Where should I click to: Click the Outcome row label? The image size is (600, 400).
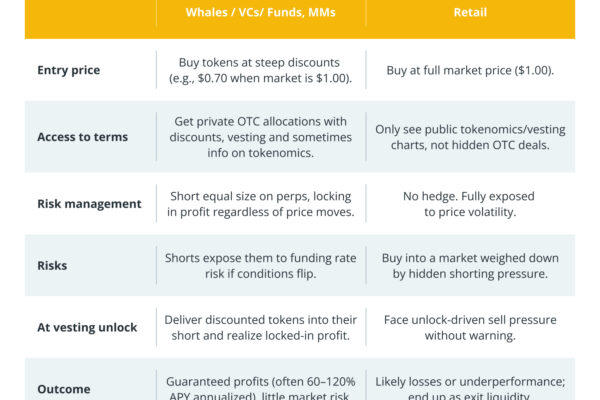(64, 389)
